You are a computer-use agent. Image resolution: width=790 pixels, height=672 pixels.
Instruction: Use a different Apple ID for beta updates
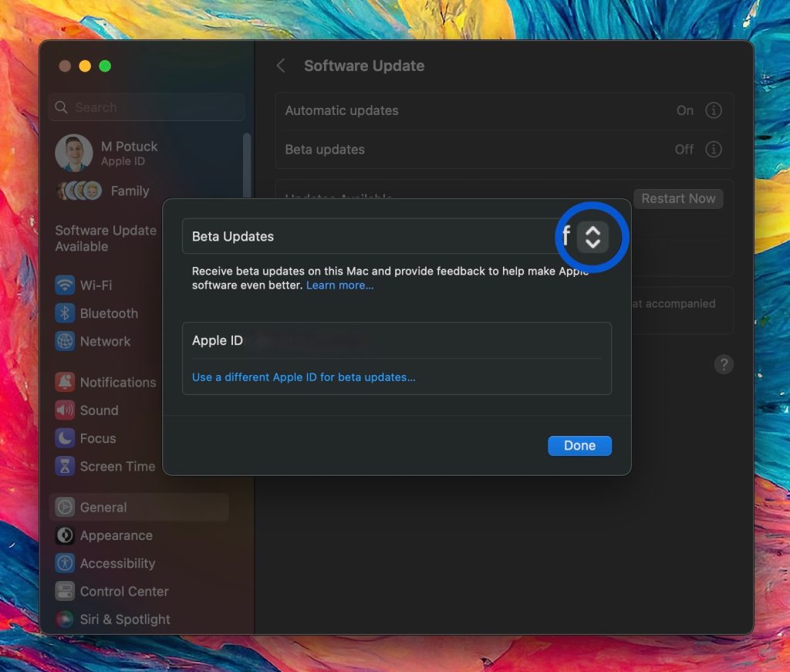tap(303, 377)
